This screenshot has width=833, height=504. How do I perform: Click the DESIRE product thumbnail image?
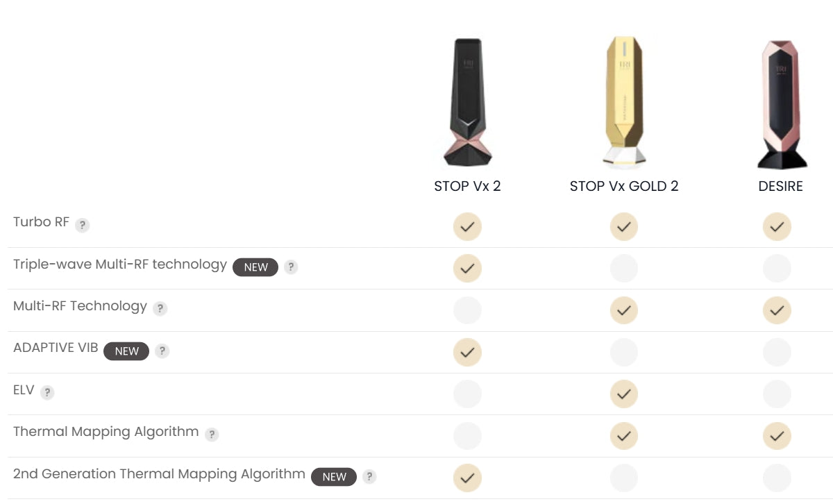(x=780, y=101)
